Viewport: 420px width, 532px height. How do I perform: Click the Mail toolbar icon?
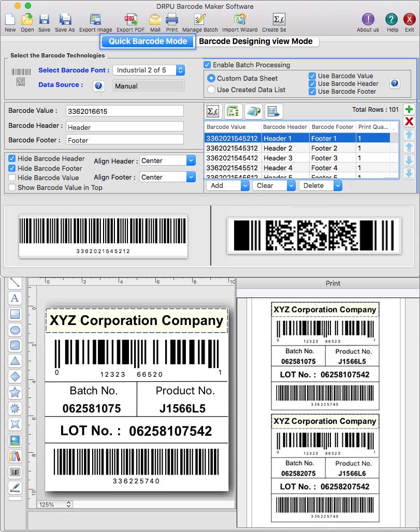[155, 20]
